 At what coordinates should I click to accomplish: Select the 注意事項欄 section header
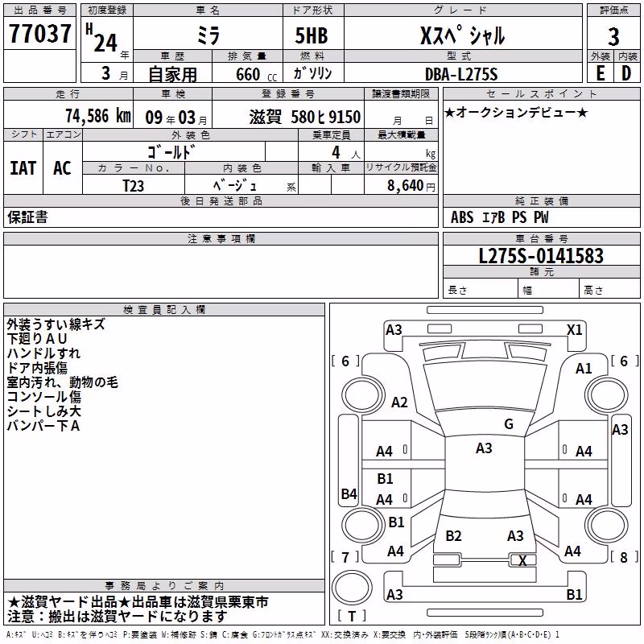coord(221,238)
